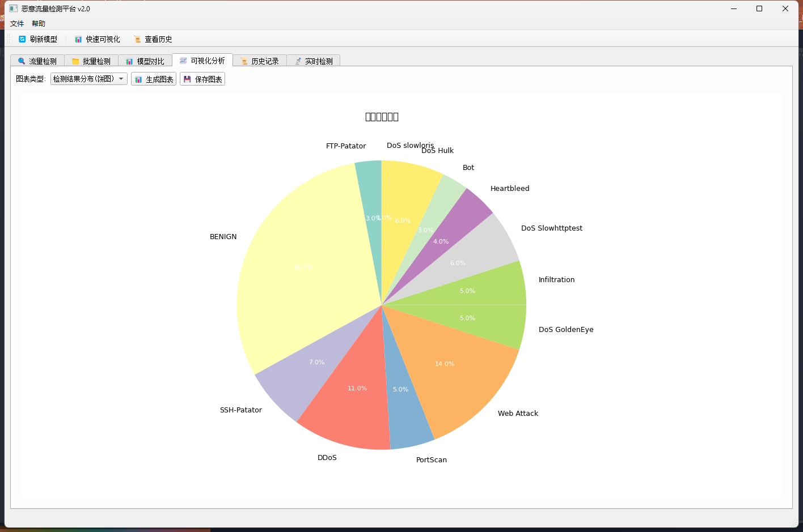Click the 14.0% percentage text

point(445,364)
